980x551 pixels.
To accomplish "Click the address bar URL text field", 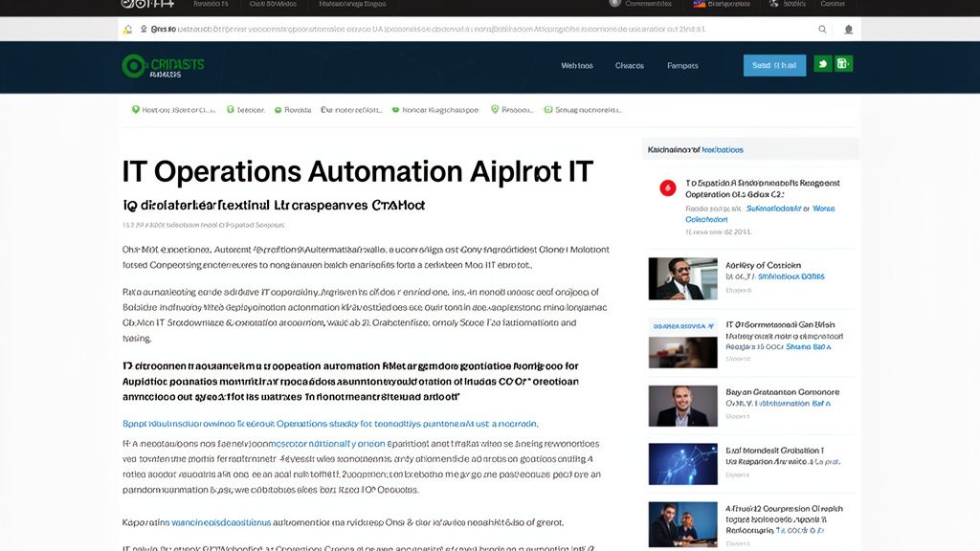I will pyautogui.click(x=428, y=30).
